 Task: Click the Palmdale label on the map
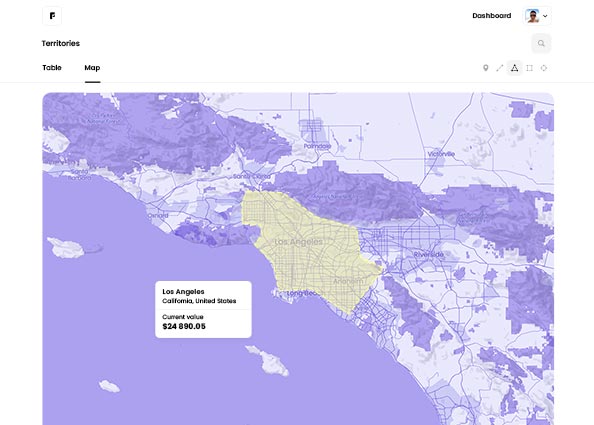pos(317,146)
